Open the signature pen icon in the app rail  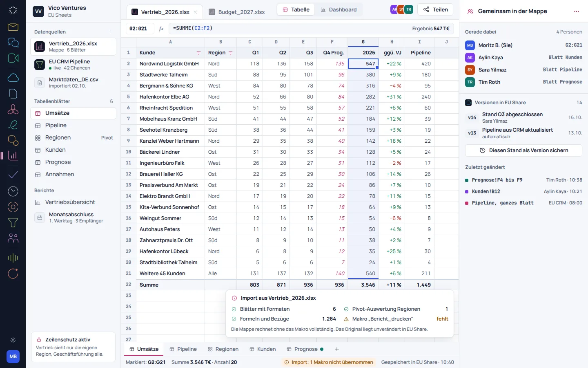(x=13, y=125)
